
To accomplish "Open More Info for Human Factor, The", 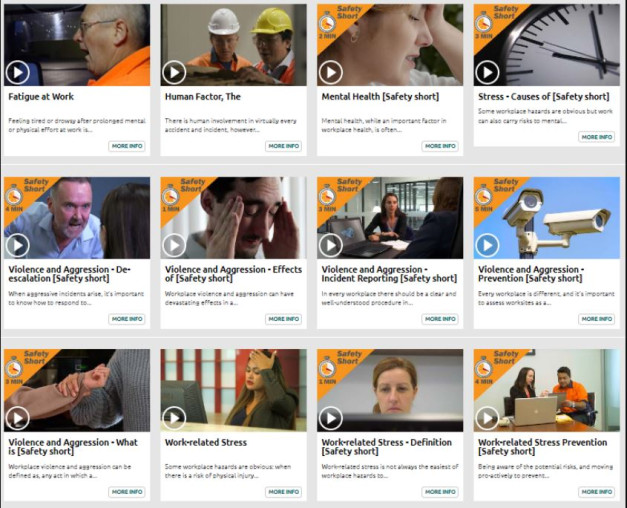I will [x=284, y=146].
